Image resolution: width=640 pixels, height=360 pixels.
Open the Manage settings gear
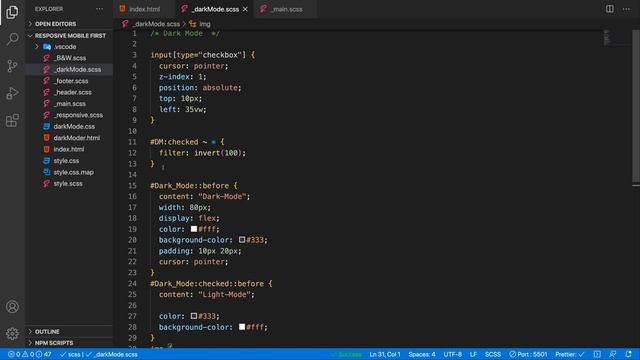point(12,333)
